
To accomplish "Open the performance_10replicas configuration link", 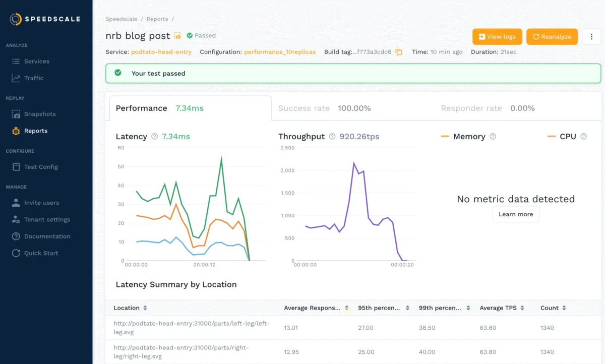I will [280, 51].
